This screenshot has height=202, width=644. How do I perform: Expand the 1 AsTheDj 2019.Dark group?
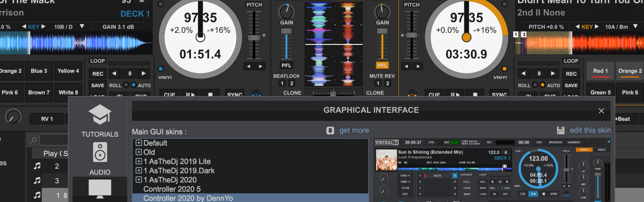pyautogui.click(x=139, y=171)
